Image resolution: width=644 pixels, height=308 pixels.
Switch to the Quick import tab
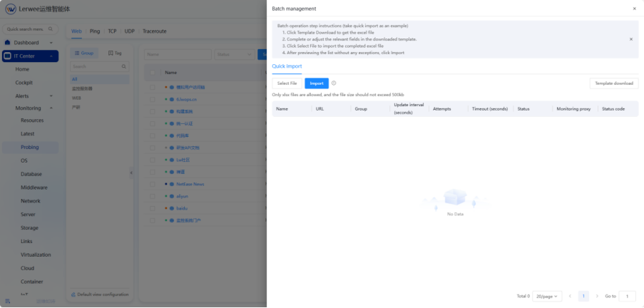[287, 66]
